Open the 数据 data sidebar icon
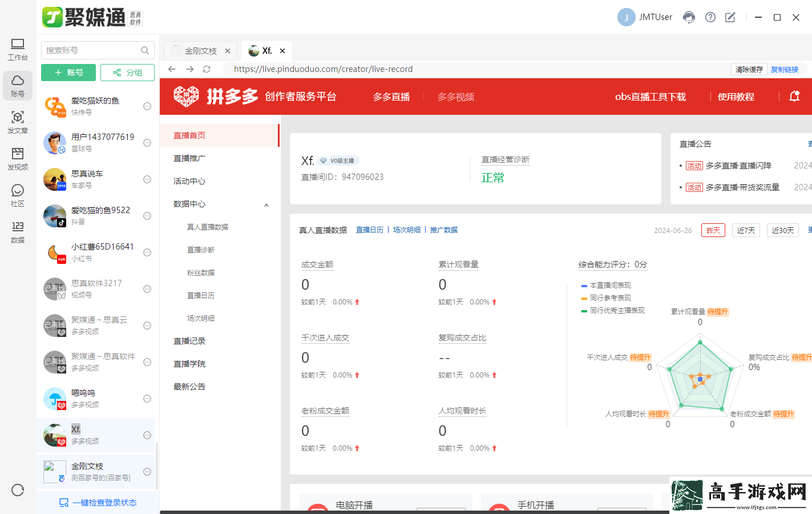812x514 pixels. pos(18,232)
